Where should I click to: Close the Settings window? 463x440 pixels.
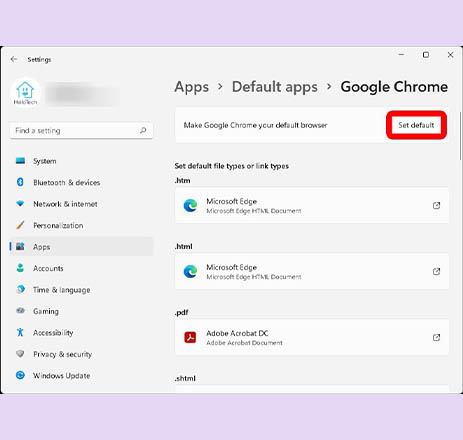(450, 55)
